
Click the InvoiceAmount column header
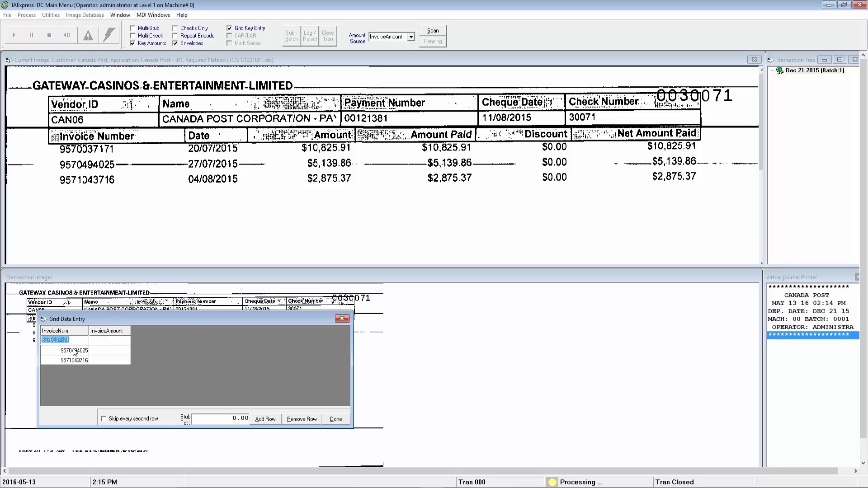110,331
